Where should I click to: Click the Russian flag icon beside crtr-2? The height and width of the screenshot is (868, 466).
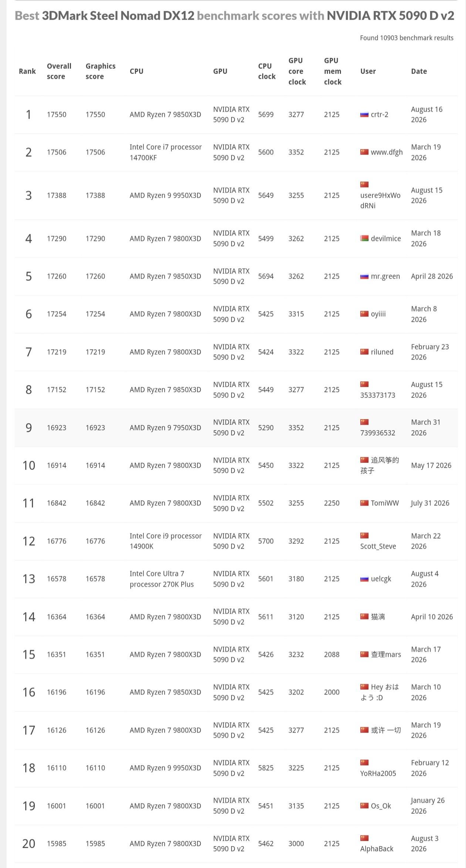pos(364,115)
